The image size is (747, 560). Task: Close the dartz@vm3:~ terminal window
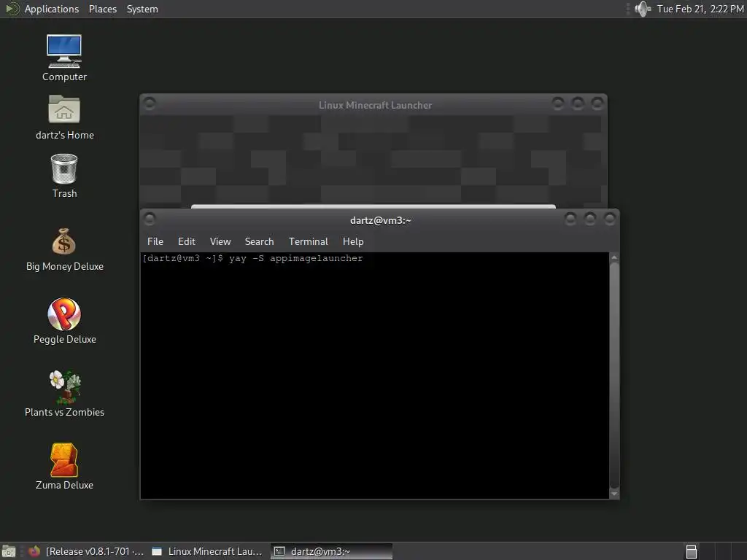(x=609, y=219)
